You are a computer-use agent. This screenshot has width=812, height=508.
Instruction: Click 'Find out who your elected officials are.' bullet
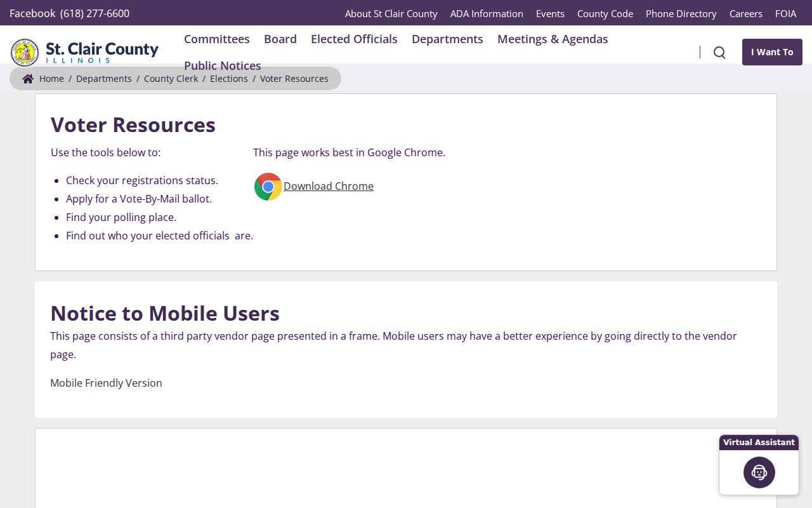click(x=159, y=236)
